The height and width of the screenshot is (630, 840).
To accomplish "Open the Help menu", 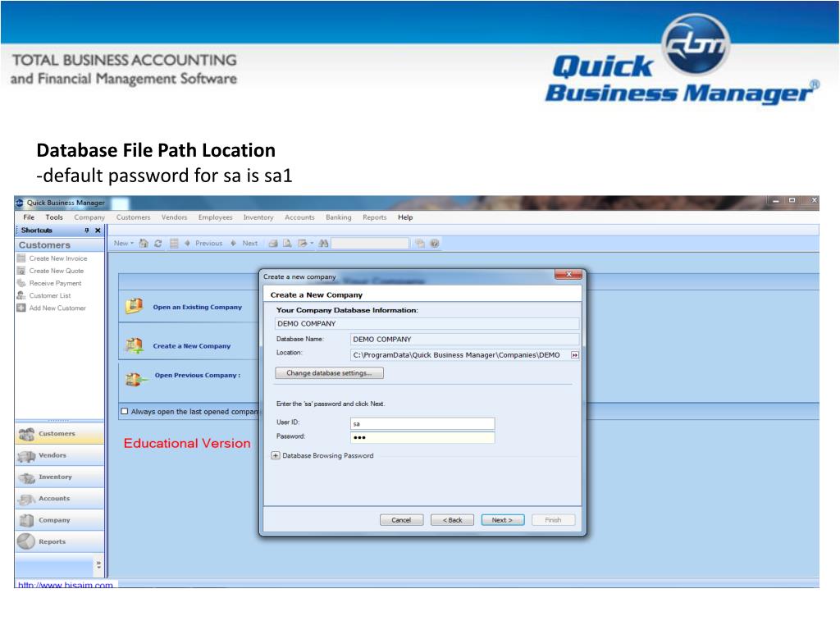I will 405,217.
